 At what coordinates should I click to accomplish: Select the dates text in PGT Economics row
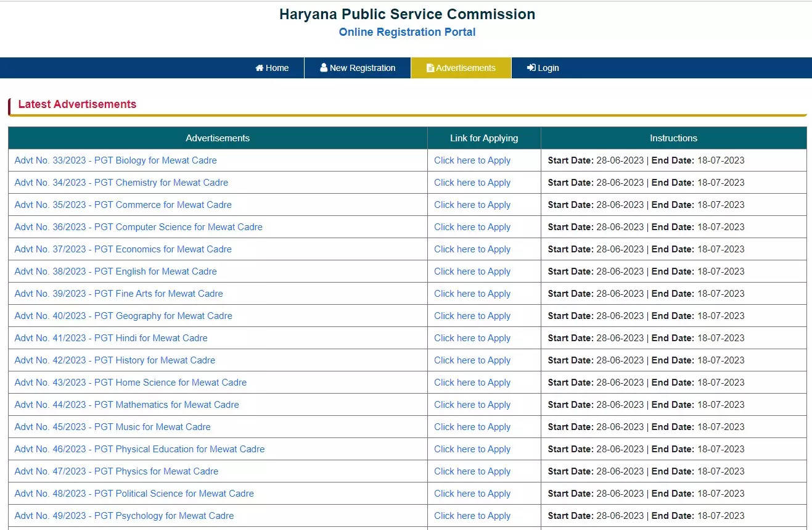(646, 249)
